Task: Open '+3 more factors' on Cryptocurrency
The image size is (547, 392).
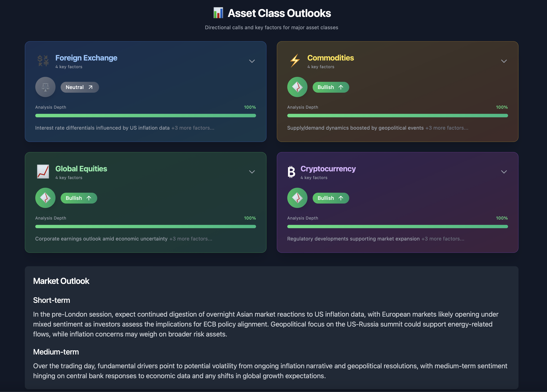Action: (x=443, y=239)
